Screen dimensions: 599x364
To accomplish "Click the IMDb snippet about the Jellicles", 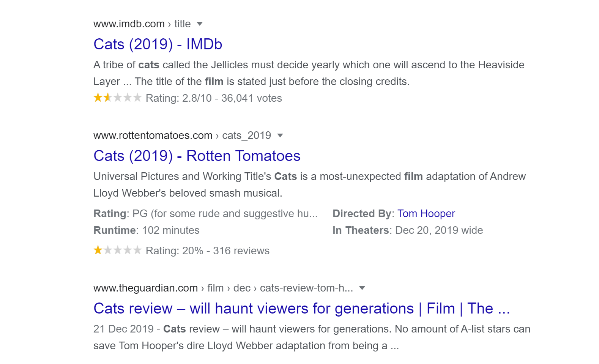I will [308, 73].
